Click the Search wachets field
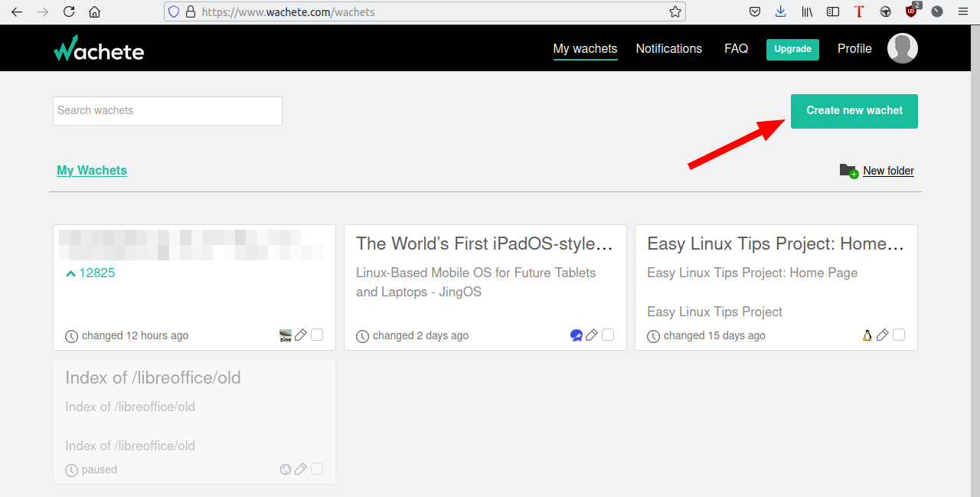 (x=168, y=111)
